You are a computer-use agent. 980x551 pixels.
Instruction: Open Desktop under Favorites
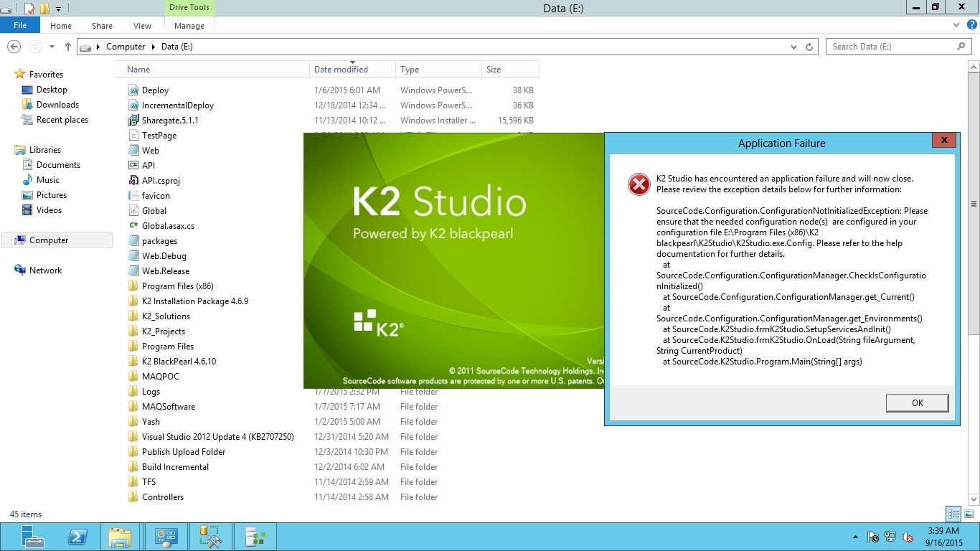click(52, 90)
